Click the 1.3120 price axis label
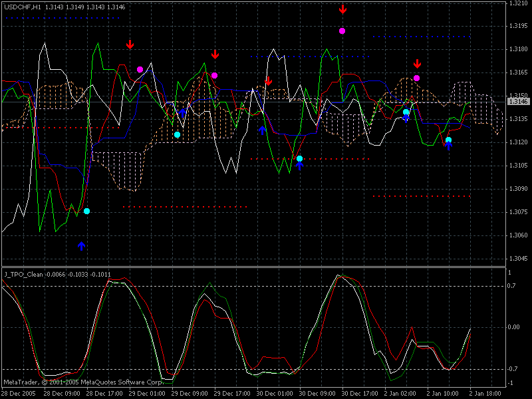This screenshot has height=399, width=532. coord(519,142)
